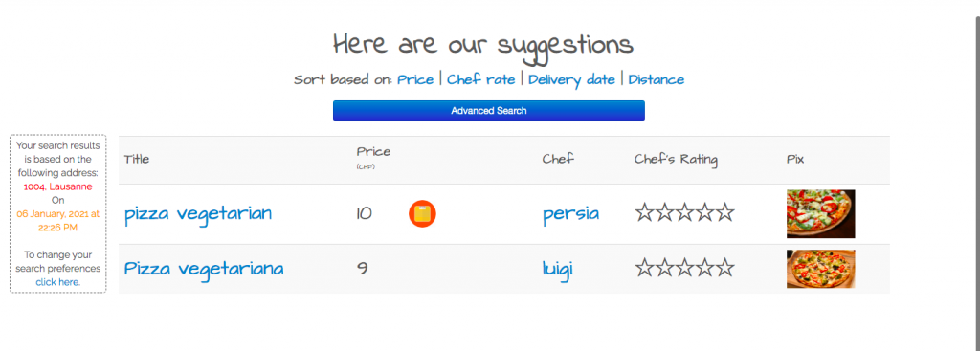Select the fifth star of persia's rating

click(x=725, y=213)
